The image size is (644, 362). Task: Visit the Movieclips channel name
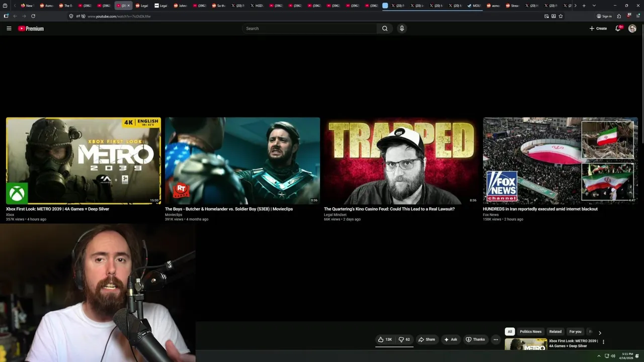click(174, 215)
